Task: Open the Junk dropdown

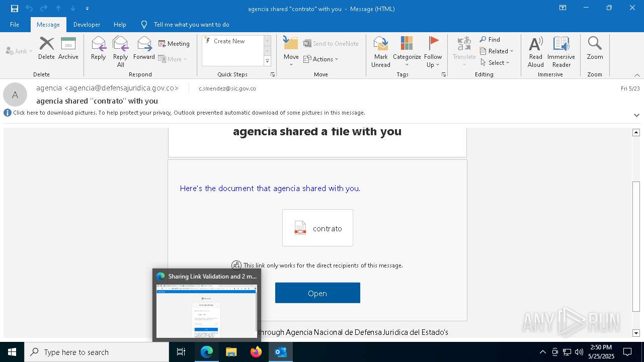Action: (x=19, y=51)
